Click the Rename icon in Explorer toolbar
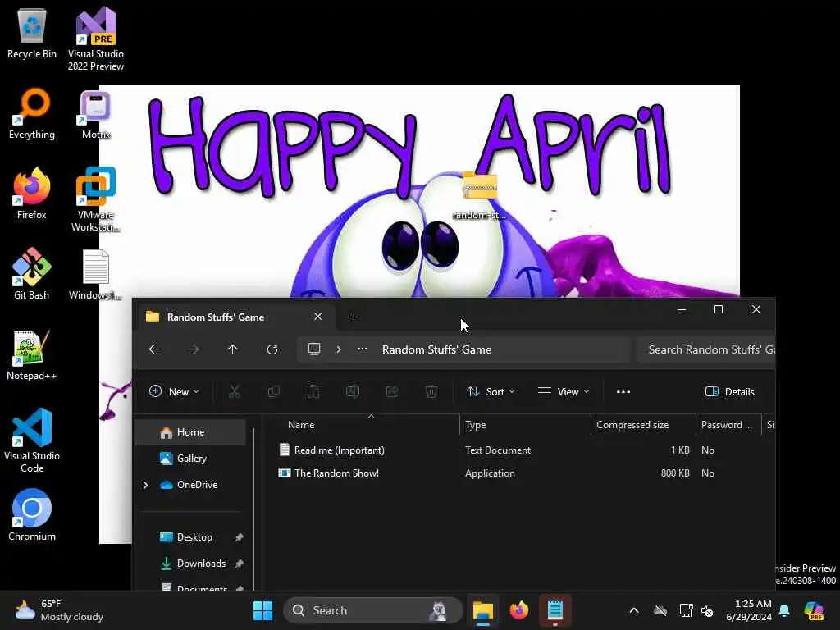 point(353,391)
